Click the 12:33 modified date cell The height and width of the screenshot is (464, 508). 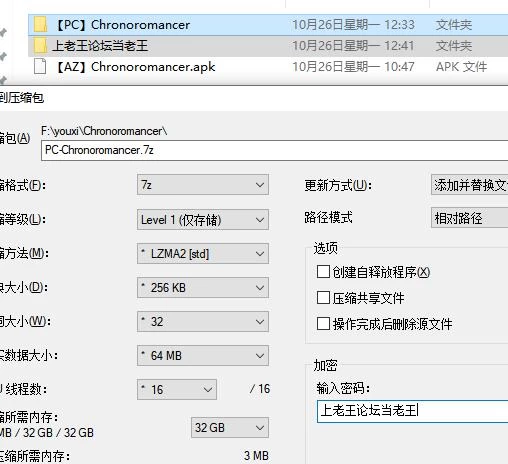point(353,25)
